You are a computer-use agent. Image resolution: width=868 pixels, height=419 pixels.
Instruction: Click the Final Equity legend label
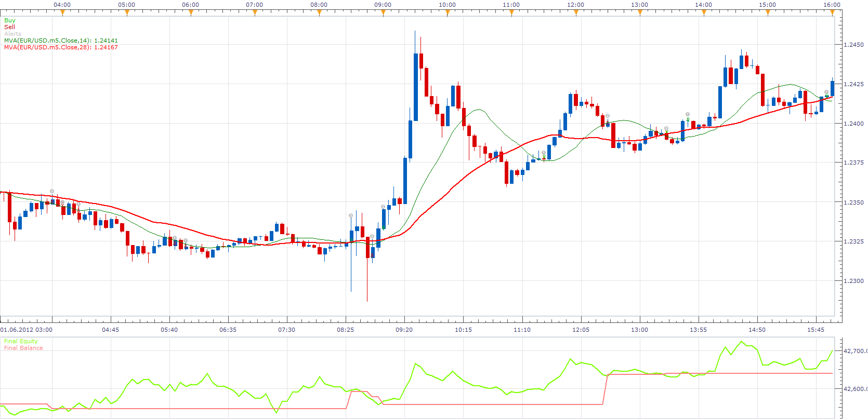(21, 341)
